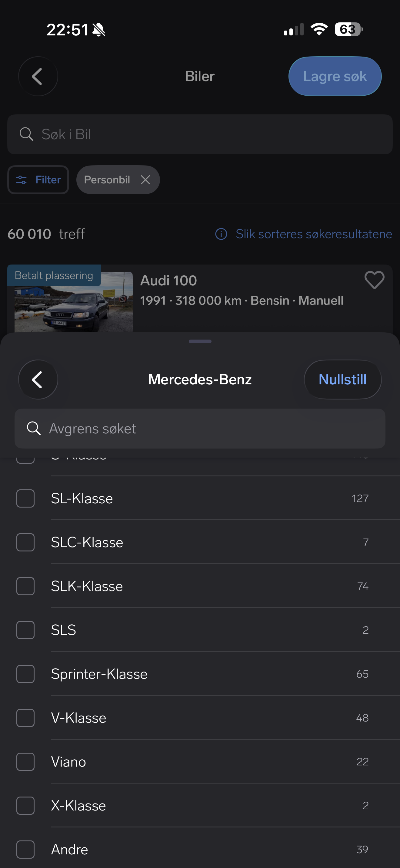This screenshot has height=868, width=400.
Task: Enable the Viano model checkbox
Action: [x=25, y=761]
